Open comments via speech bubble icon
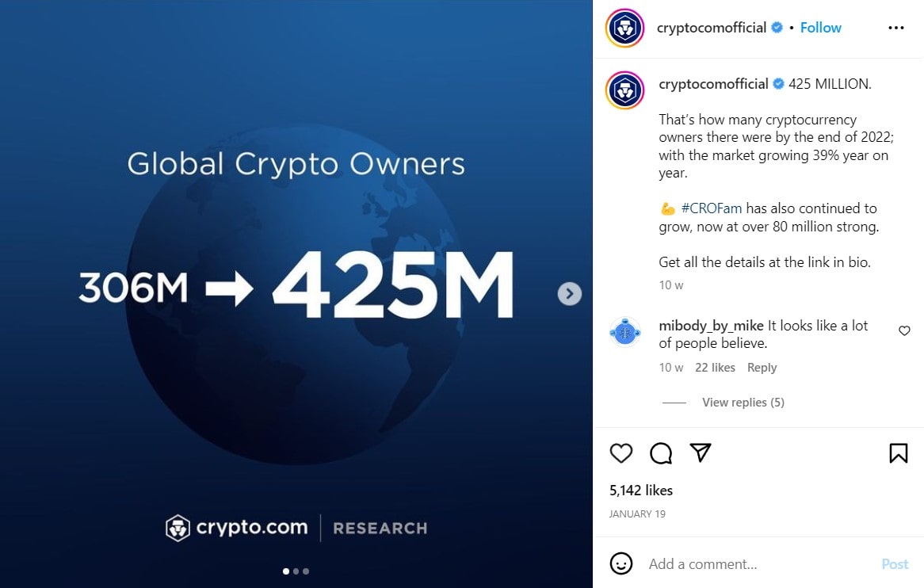The width and height of the screenshot is (924, 588). (x=661, y=452)
